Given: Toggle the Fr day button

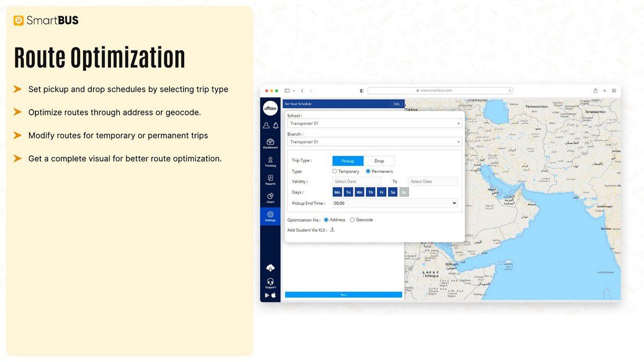Looking at the screenshot, I should pyautogui.click(x=382, y=192).
